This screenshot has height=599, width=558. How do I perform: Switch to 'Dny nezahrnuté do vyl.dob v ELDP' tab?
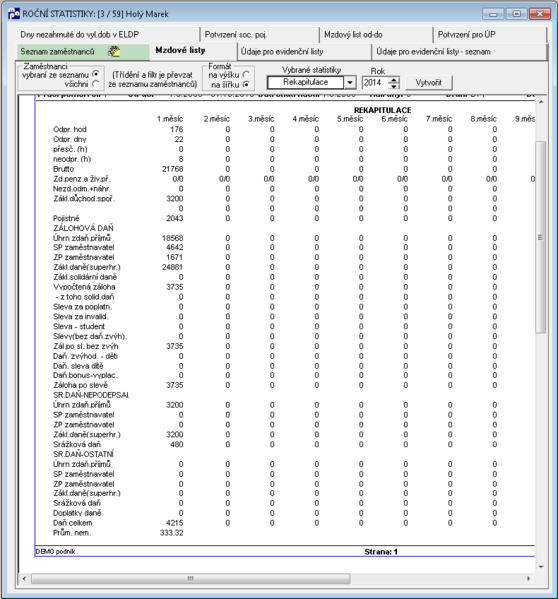coord(108,35)
